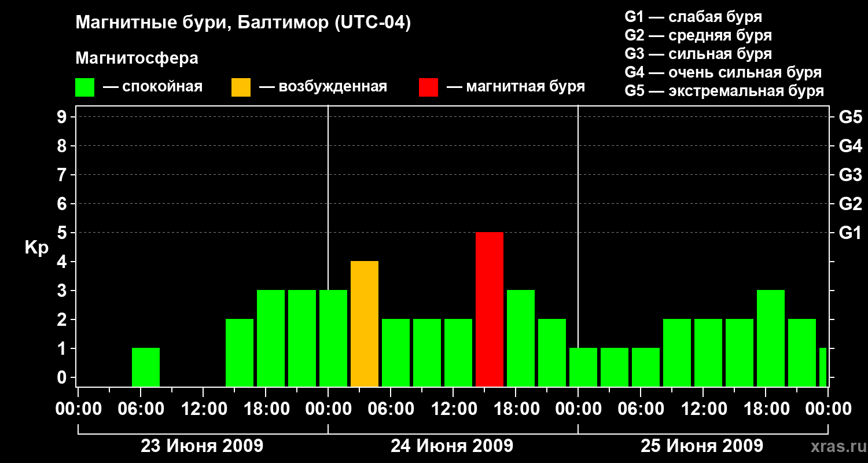The image size is (868, 463).
Task: Click 'G1 — слабая буря' legend line
Action: [693, 17]
